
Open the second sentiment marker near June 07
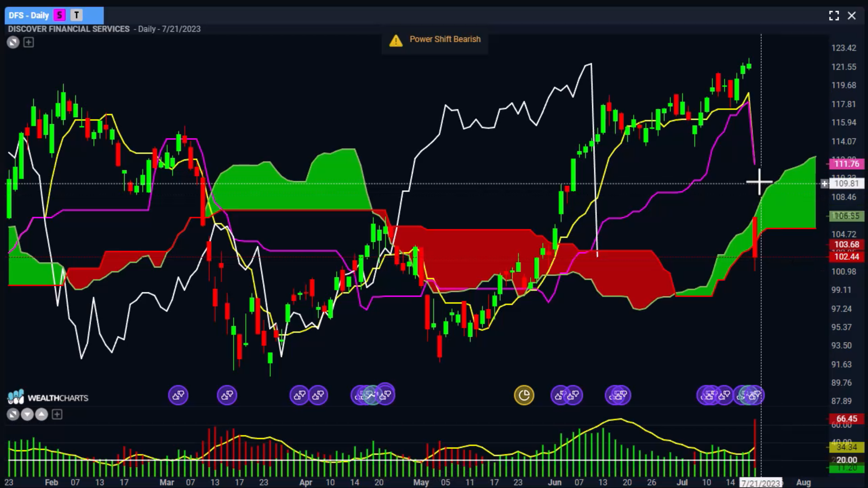coord(573,395)
